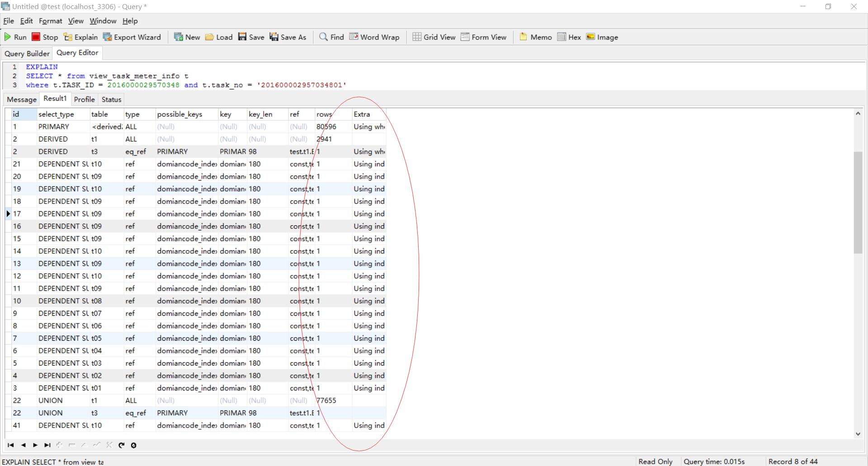This screenshot has width=868, height=466.
Task: Click the vertical scrollbar thumb of results
Action: coord(858,202)
